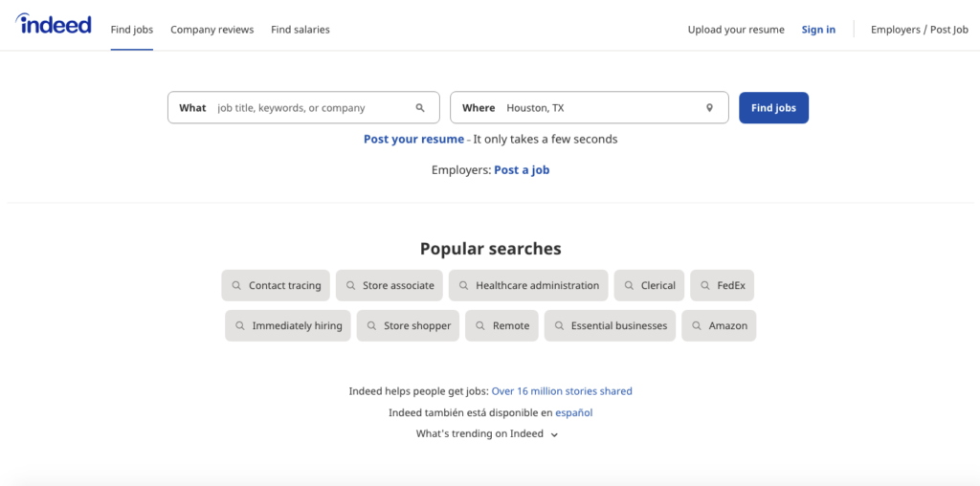Screen dimensions: 980x486
Task: Click the search icon on Contact tracing chip
Action: tap(236, 286)
